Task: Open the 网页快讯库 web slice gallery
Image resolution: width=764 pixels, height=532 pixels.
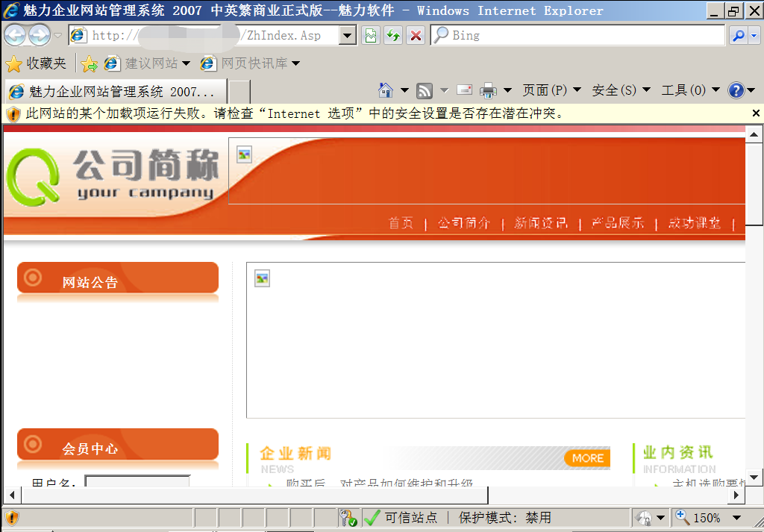Action: (250, 63)
